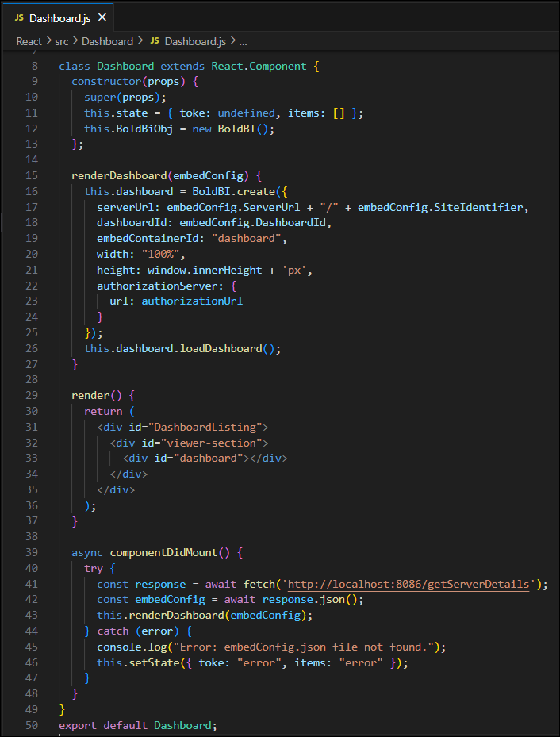Close the Dashboard.js editor tab

point(102,17)
